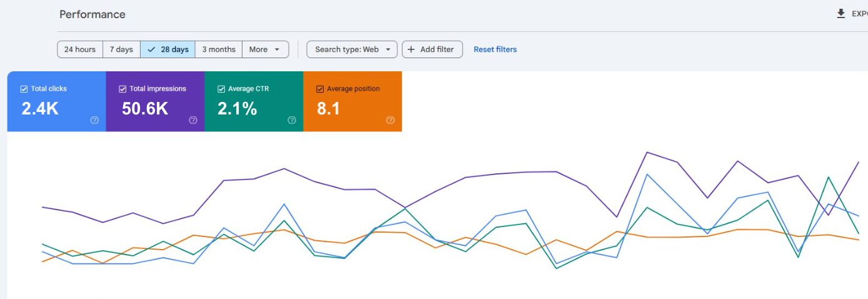
Task: Click the Reset filters link
Action: click(495, 49)
